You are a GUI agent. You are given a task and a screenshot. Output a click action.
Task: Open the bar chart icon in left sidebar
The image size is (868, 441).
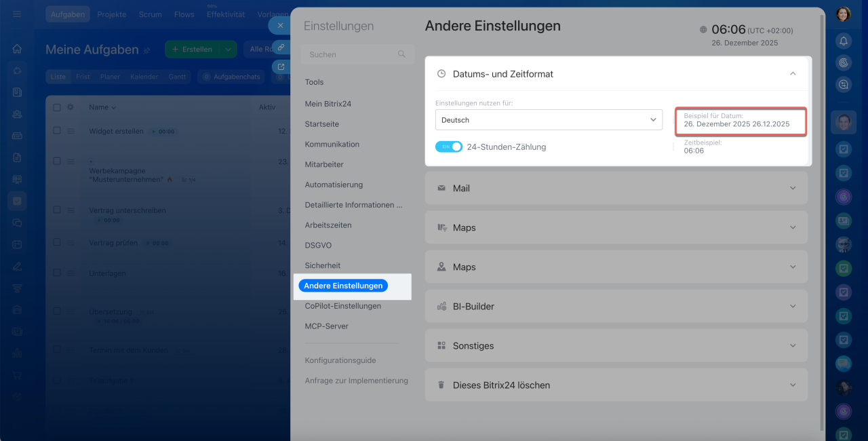17,353
